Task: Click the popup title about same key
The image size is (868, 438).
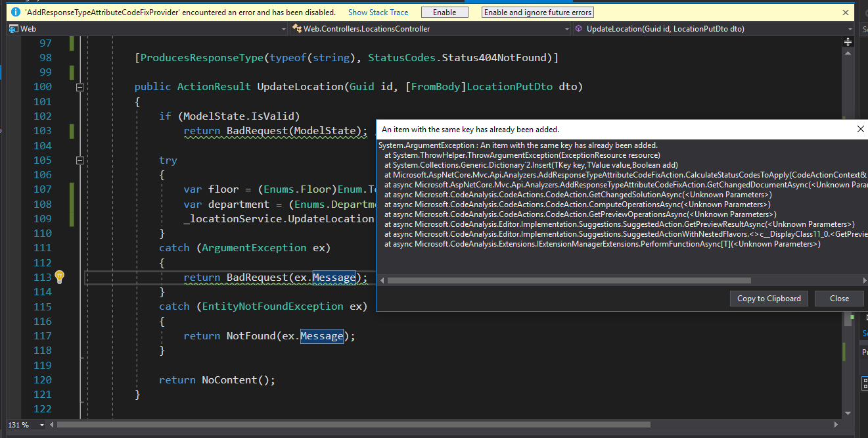Action: click(470, 130)
